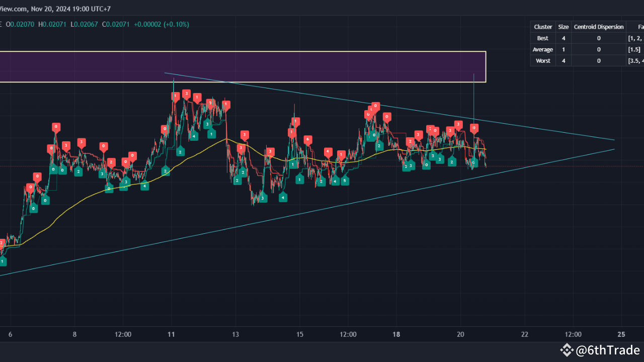
Task: Toggle the Best cluster row in the table
Action: pos(542,38)
